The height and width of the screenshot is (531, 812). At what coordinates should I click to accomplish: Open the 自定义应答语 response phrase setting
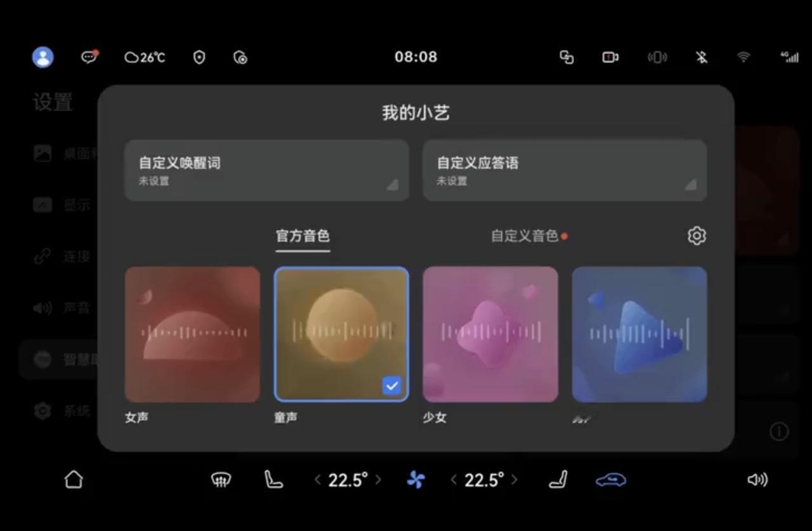pyautogui.click(x=565, y=170)
